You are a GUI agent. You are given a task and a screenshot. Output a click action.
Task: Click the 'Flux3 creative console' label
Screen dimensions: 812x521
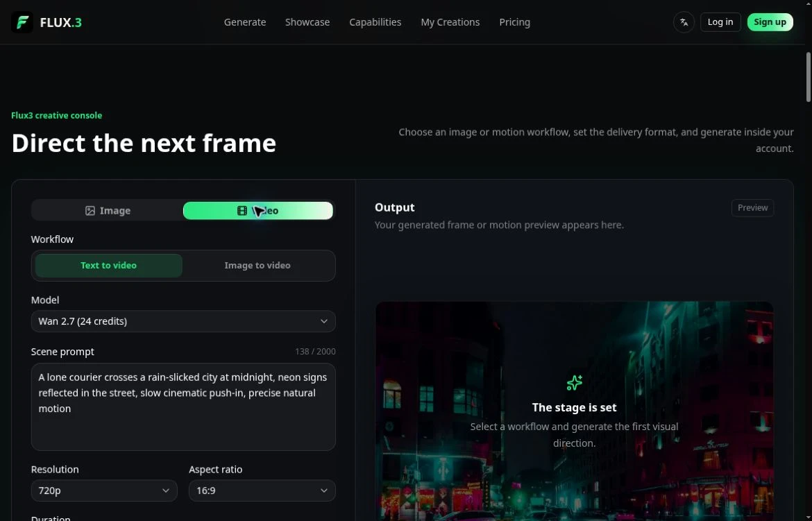[56, 115]
